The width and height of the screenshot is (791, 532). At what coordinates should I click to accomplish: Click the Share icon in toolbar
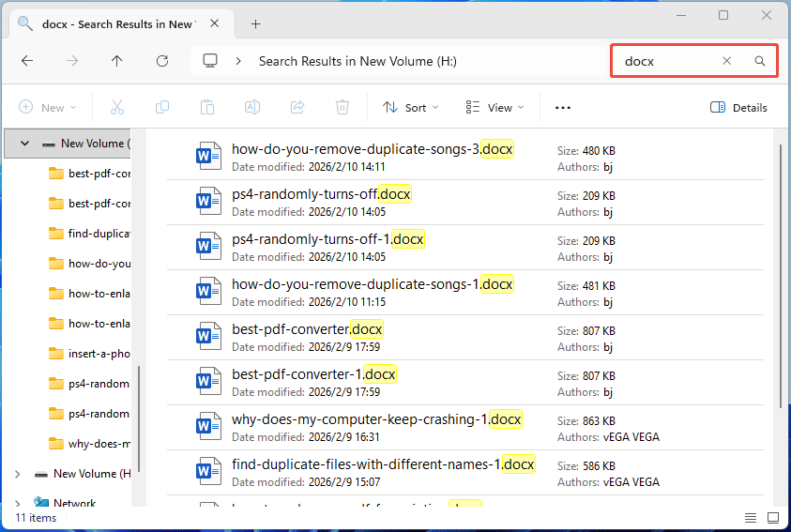coord(297,107)
